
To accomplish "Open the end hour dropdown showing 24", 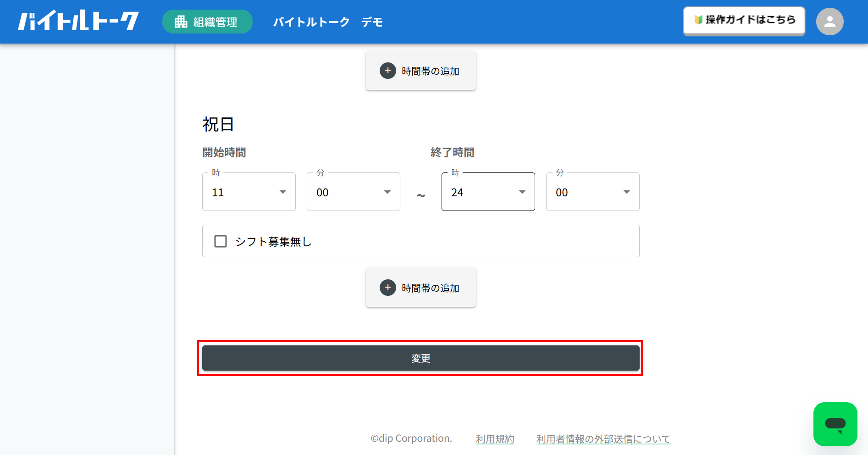I will tap(488, 192).
